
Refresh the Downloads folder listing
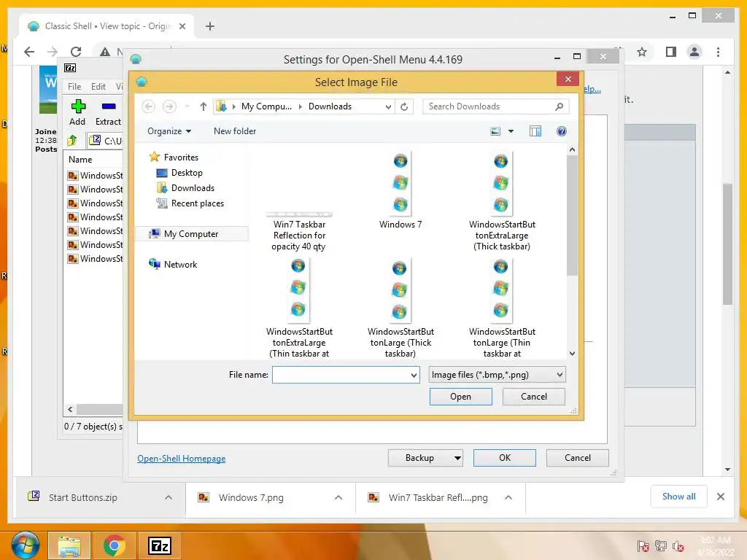pyautogui.click(x=404, y=106)
